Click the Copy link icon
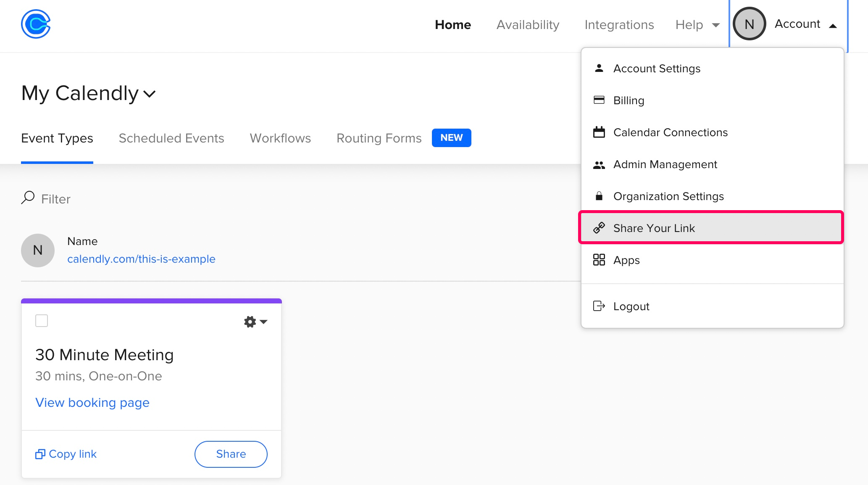This screenshot has width=868, height=485. 40,454
